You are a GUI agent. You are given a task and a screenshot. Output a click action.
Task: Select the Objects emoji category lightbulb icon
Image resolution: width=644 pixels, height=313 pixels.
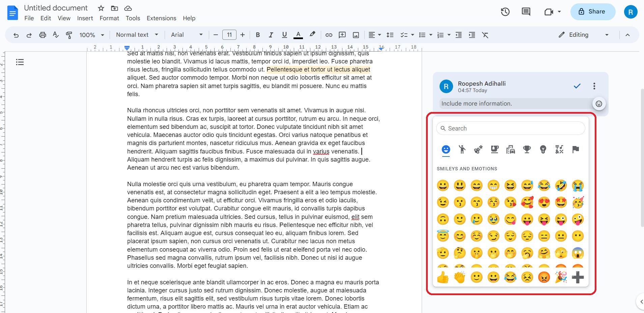(543, 149)
